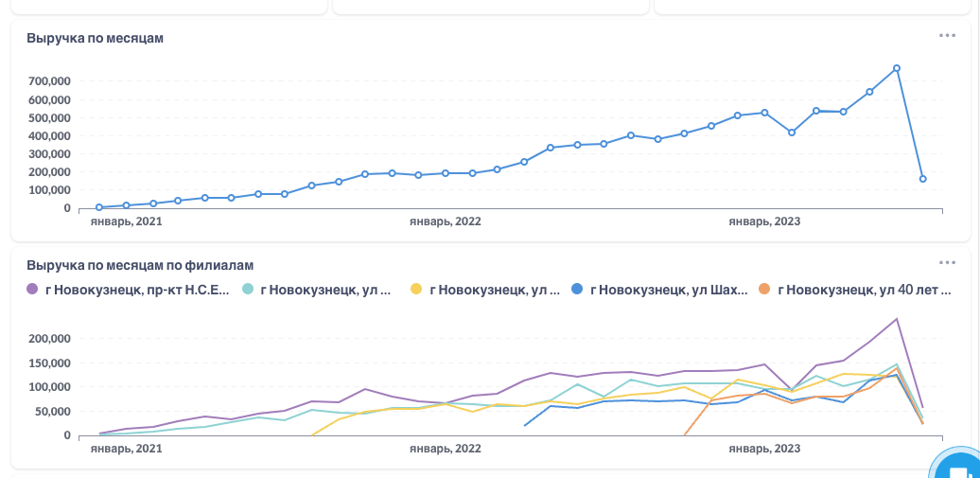Select the final data point after the sharp drop

[922, 179]
